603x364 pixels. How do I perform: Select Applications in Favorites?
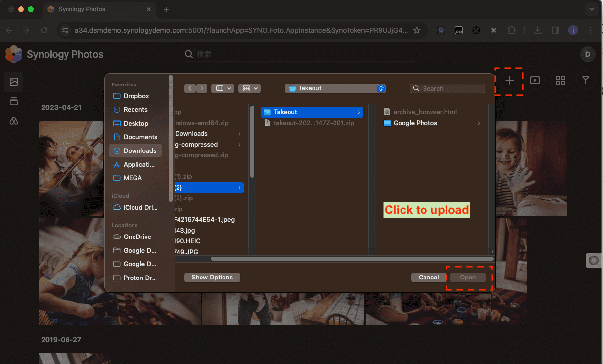click(135, 165)
